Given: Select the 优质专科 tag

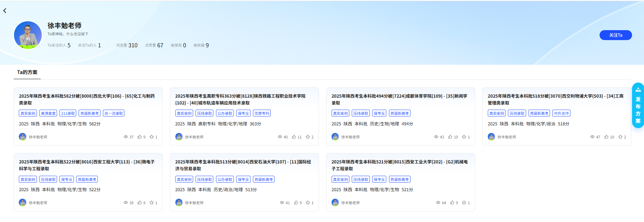Looking at the screenshot, I should [262, 113].
